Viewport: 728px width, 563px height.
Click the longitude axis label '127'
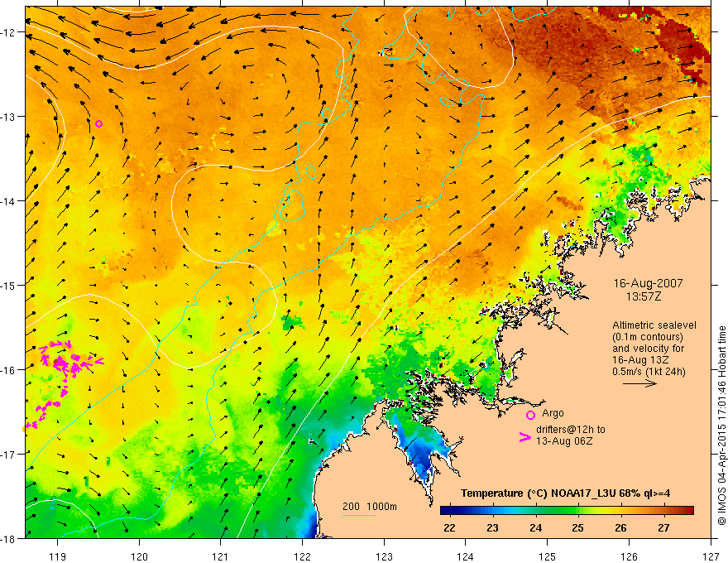711,556
